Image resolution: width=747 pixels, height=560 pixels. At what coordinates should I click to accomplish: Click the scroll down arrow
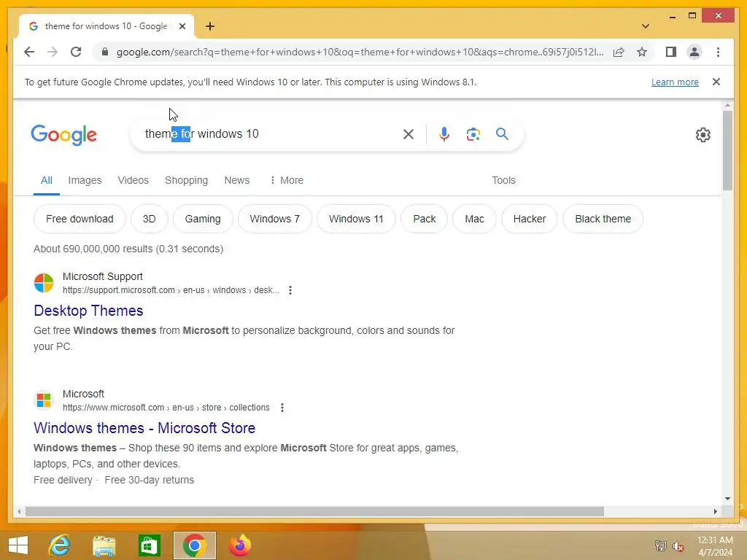(x=727, y=499)
